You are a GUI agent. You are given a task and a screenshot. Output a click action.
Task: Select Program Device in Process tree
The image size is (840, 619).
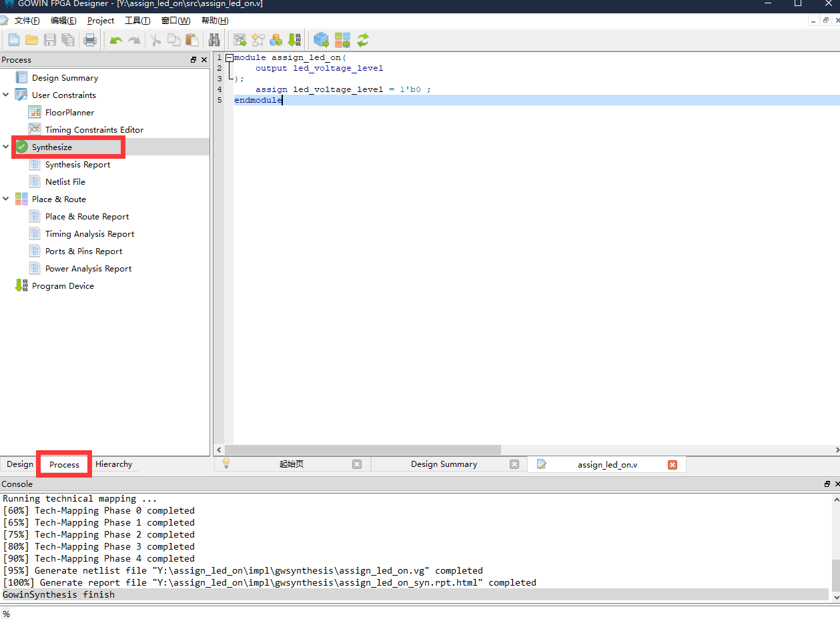[63, 286]
